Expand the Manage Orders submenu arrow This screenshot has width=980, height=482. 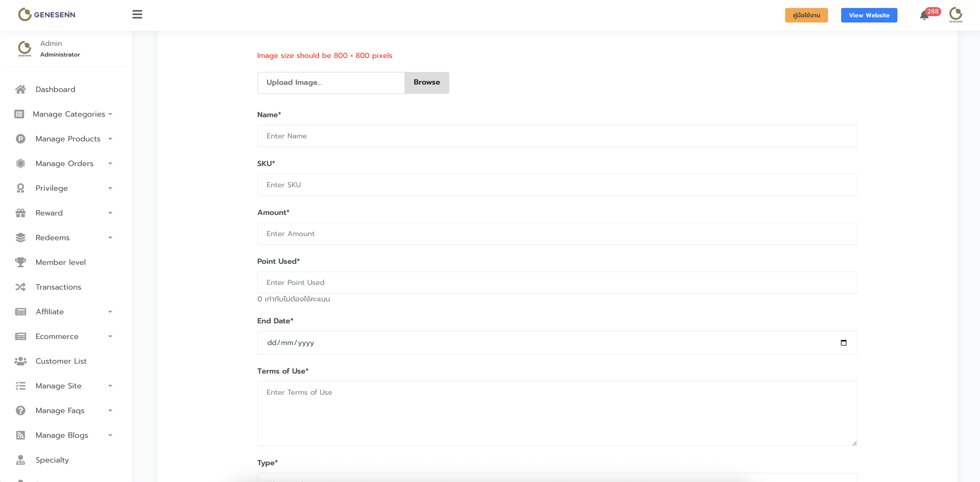point(110,164)
